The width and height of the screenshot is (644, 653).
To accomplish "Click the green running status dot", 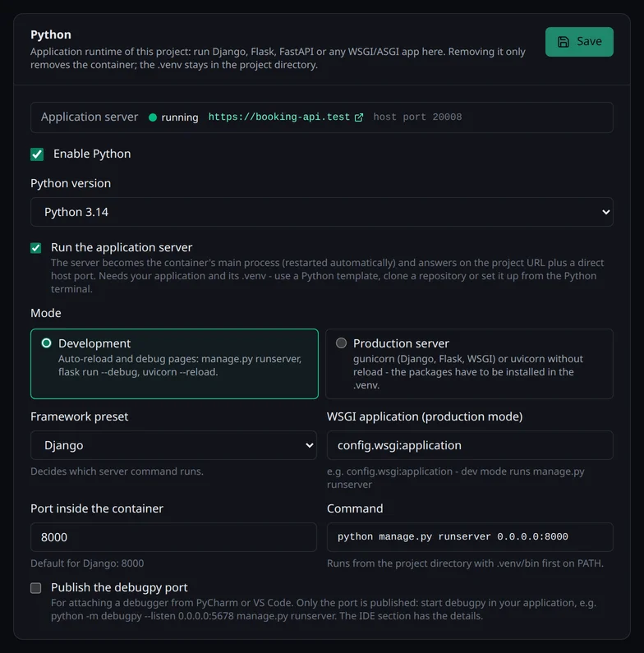I will pos(153,117).
